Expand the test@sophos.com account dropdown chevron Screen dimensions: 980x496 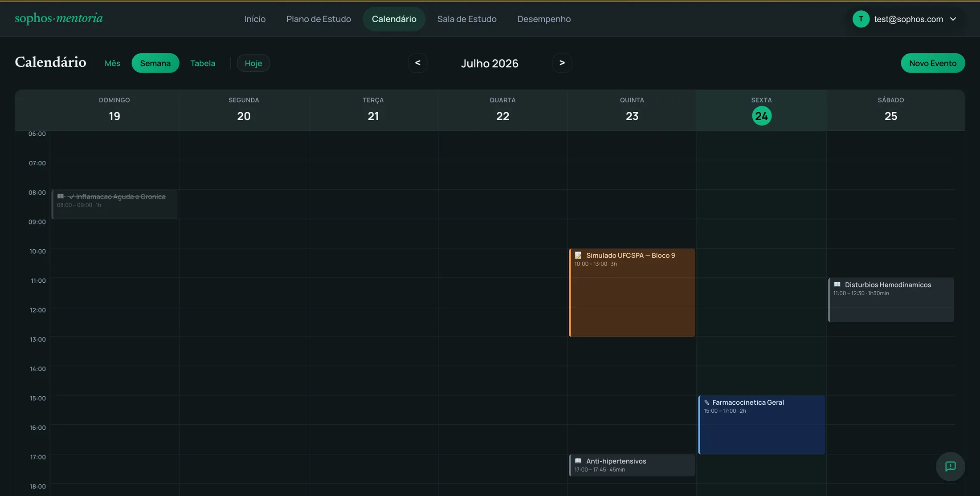click(953, 19)
